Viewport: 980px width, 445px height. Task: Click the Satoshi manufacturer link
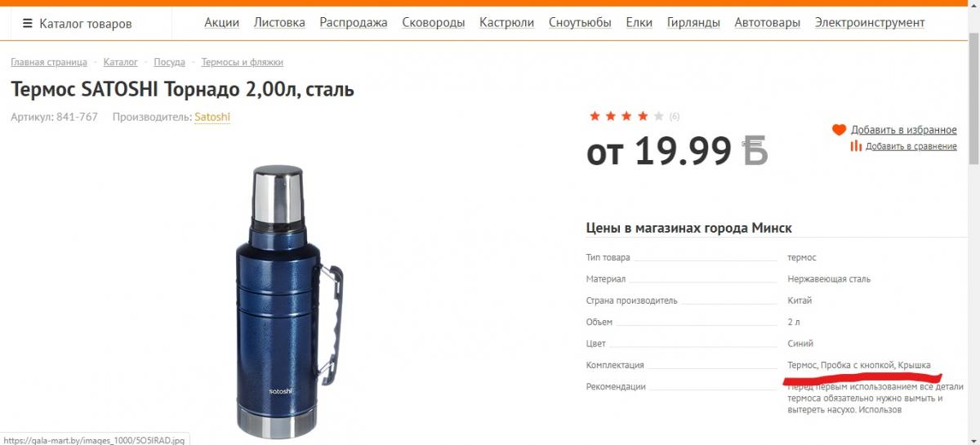coord(212,117)
